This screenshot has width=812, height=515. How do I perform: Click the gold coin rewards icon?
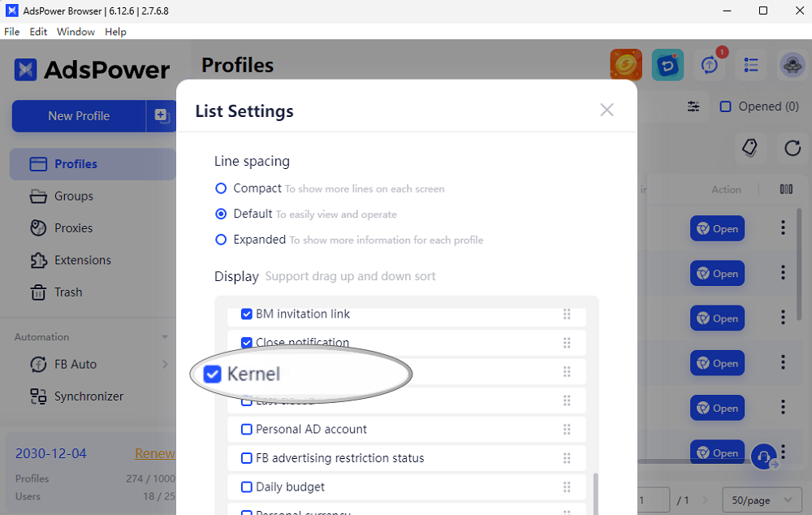tap(626, 65)
